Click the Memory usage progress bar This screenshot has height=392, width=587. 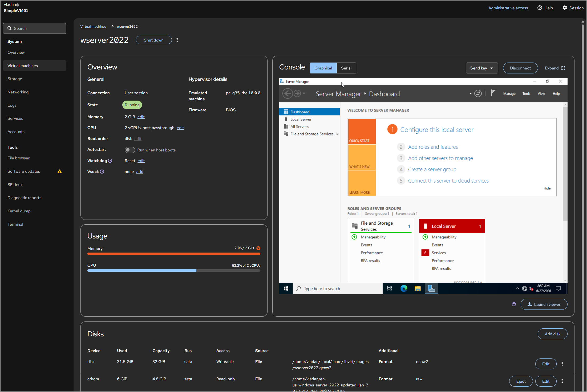[174, 254]
